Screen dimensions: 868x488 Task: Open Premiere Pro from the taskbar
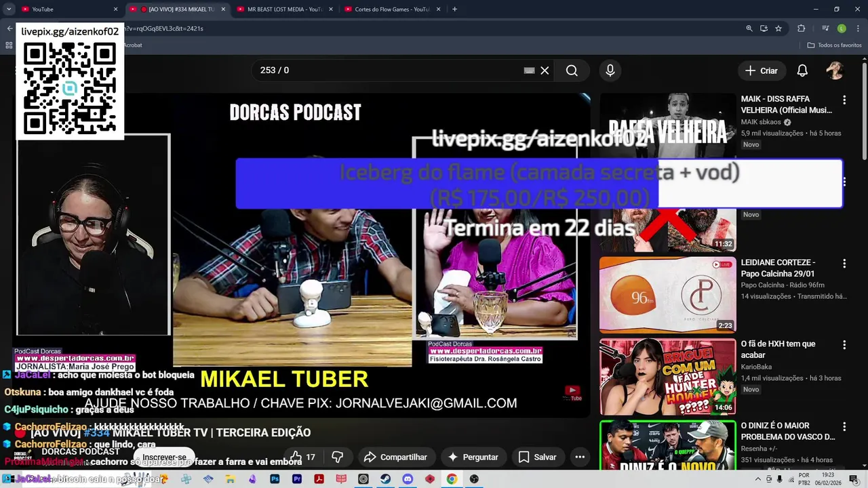(297, 479)
